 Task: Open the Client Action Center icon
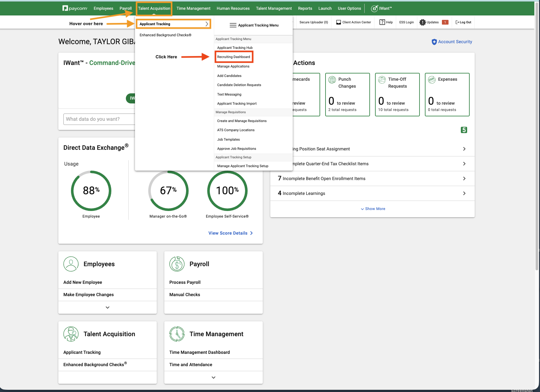click(338, 22)
